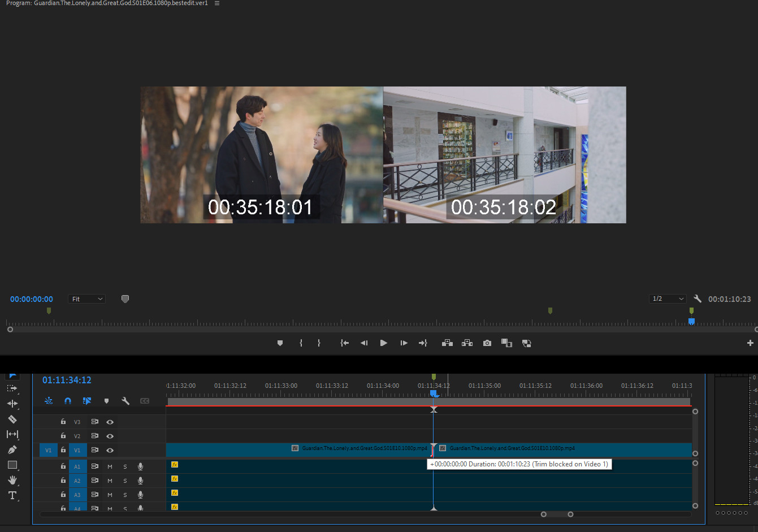Image resolution: width=758 pixels, height=532 pixels.
Task: Open the Button Editor plus icon
Action: 750,343
